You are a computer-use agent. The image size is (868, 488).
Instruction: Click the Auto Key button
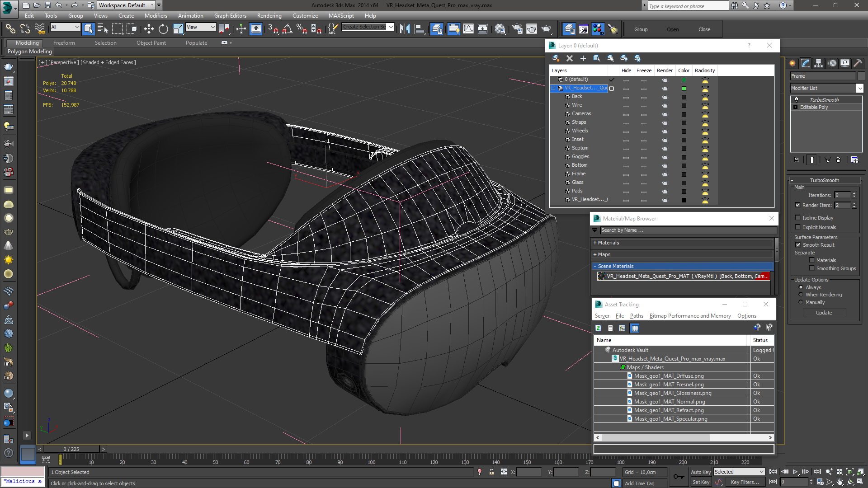[x=700, y=472]
